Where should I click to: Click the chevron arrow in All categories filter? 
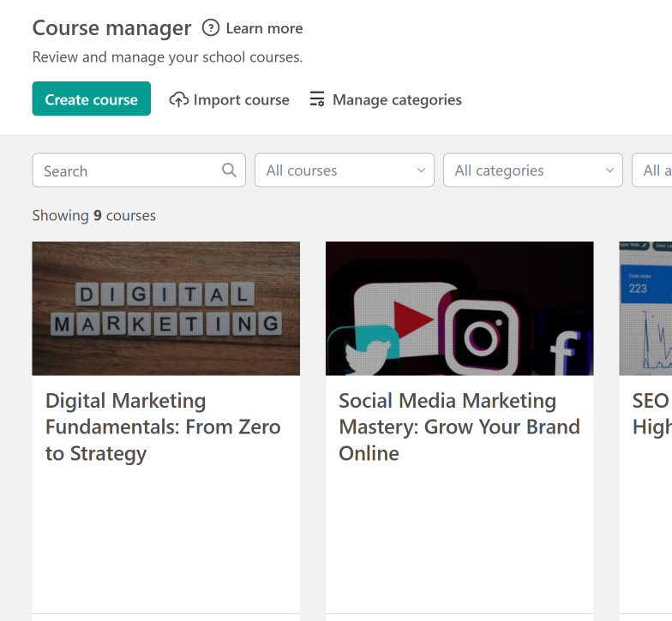coord(609,170)
